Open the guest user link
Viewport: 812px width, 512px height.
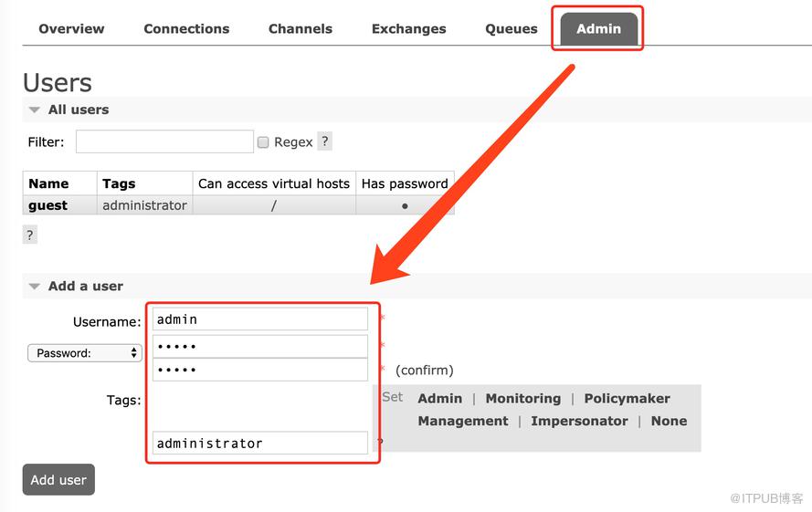47,205
